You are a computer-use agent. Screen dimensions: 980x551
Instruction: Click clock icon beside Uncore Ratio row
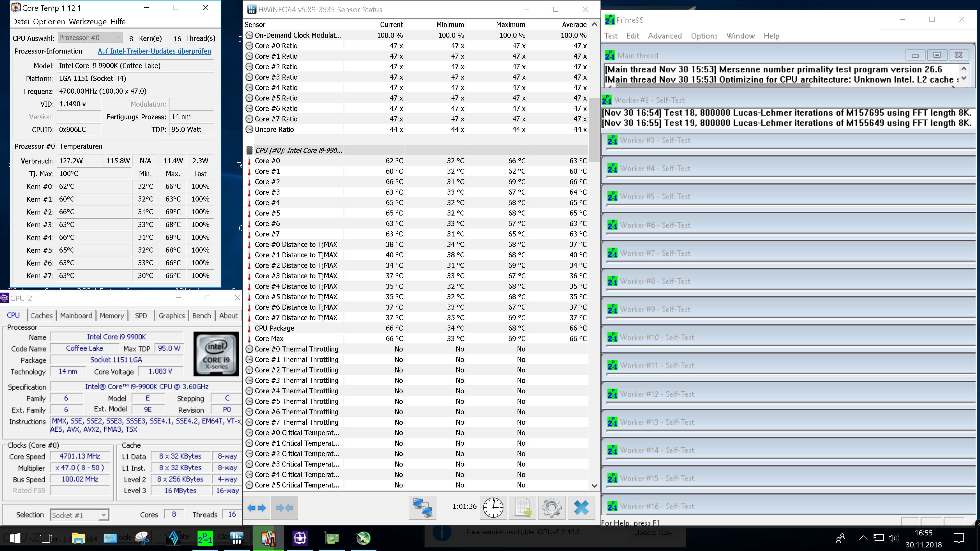249,130
